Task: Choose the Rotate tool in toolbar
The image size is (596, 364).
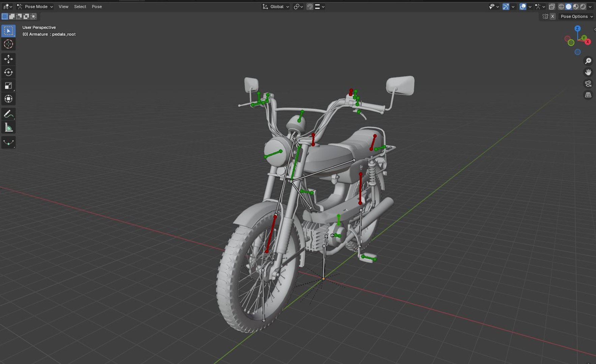Action: pyautogui.click(x=8, y=72)
